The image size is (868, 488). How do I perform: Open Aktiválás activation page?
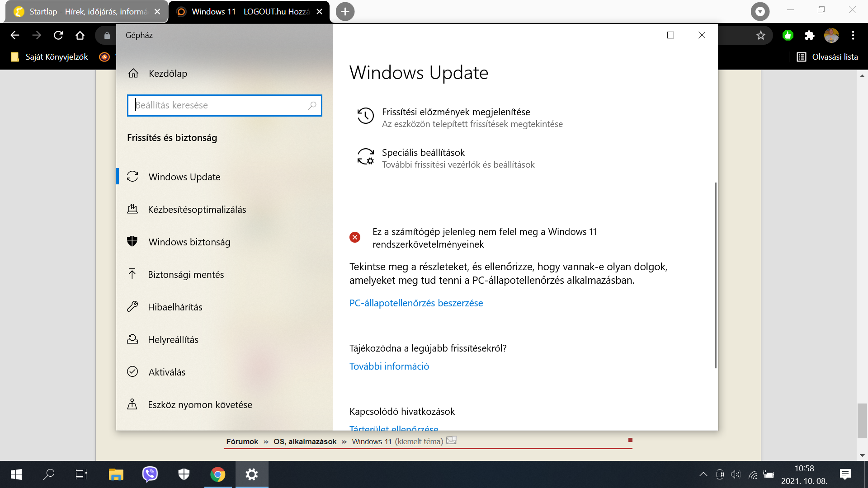click(167, 372)
